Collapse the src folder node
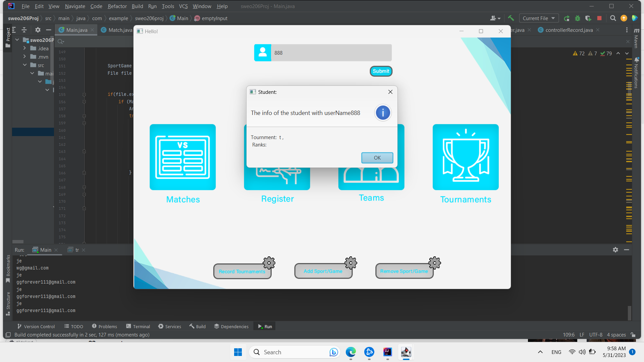644x362 pixels. [24, 65]
